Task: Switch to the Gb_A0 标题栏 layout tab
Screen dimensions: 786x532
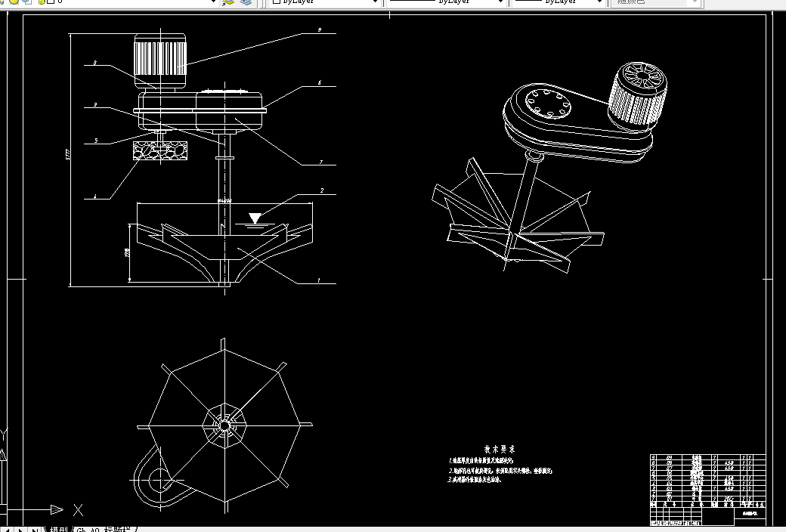Action: pos(104,530)
